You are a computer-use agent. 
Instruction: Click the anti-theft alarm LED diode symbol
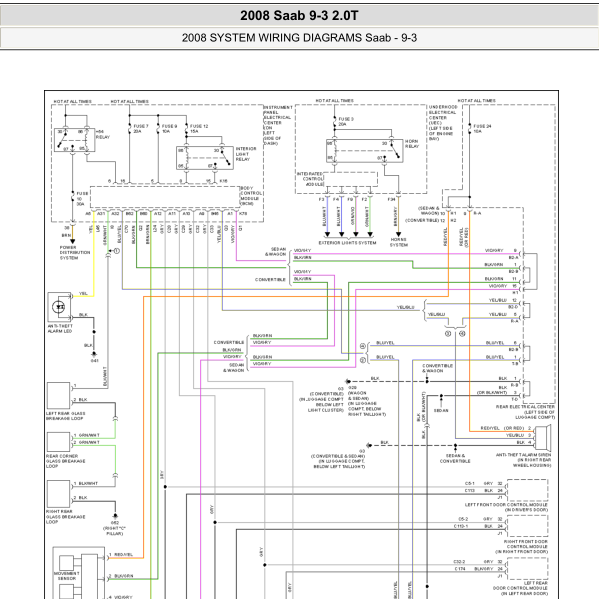(x=59, y=307)
